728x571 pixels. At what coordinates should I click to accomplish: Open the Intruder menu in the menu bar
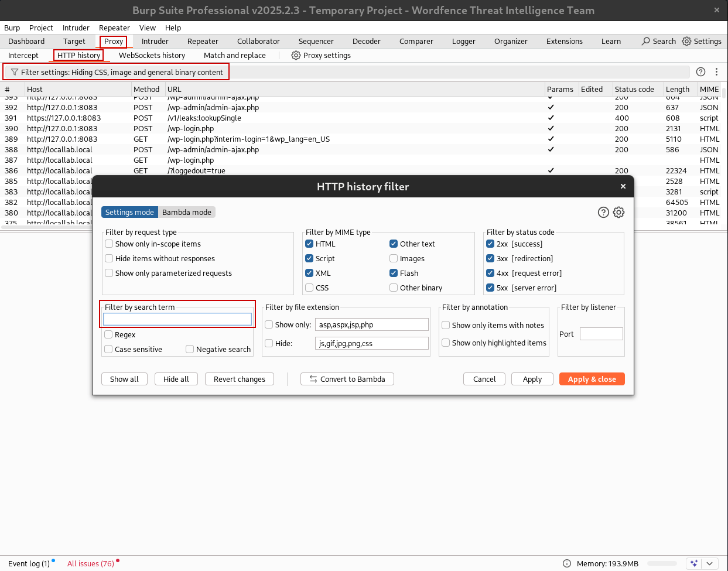coord(76,28)
